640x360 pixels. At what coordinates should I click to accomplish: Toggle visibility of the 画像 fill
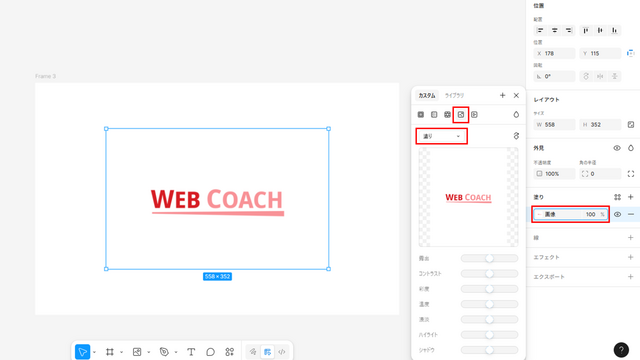tap(617, 214)
